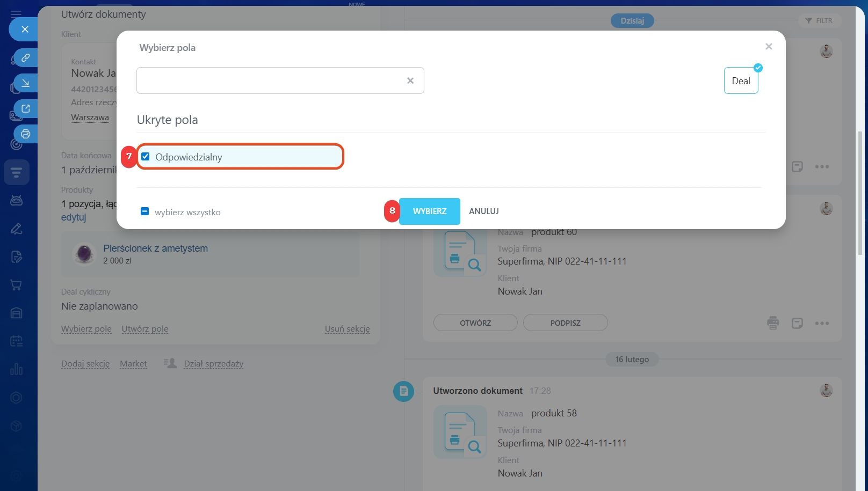
Task: Close the 'Wybierz pola' dialog
Action: tap(769, 47)
